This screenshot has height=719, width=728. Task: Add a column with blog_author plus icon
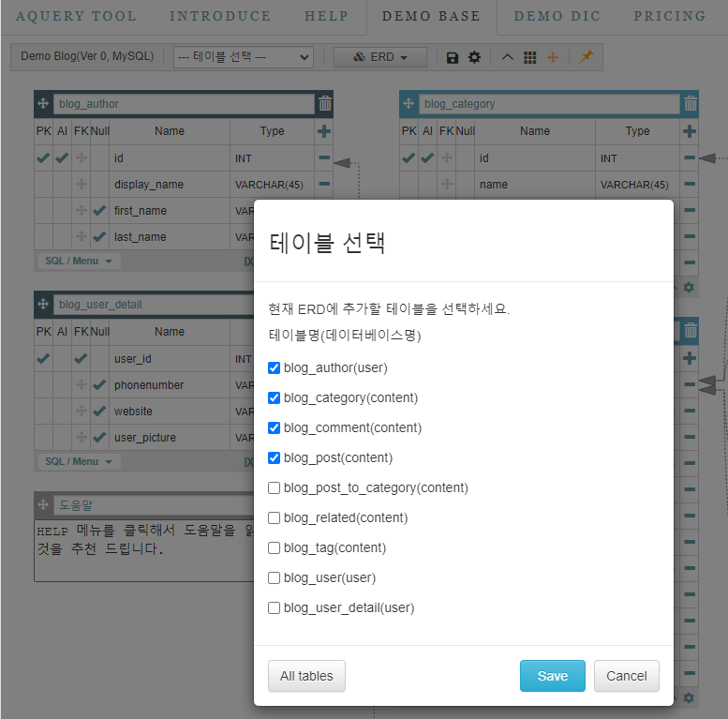point(324,131)
